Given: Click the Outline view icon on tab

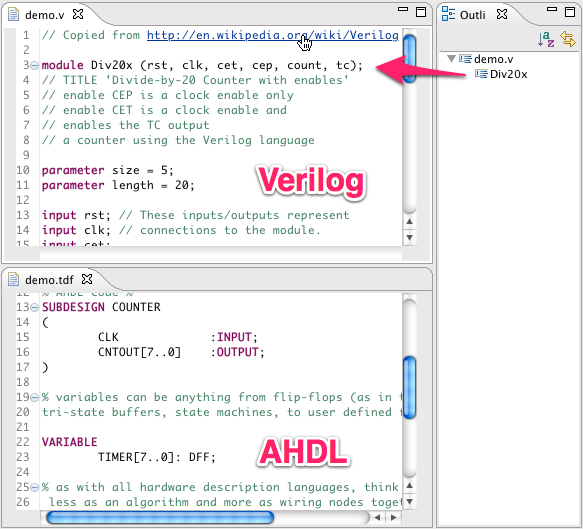Looking at the screenshot, I should pos(448,14).
